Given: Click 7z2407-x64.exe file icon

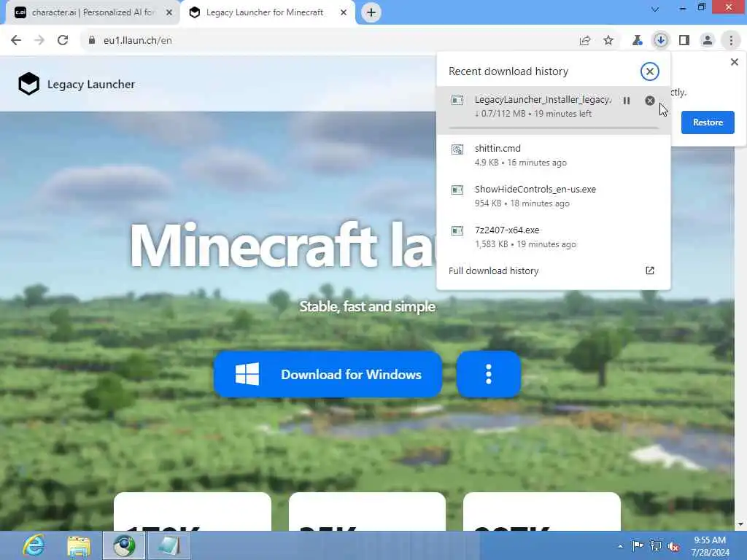Looking at the screenshot, I should pos(457,231).
